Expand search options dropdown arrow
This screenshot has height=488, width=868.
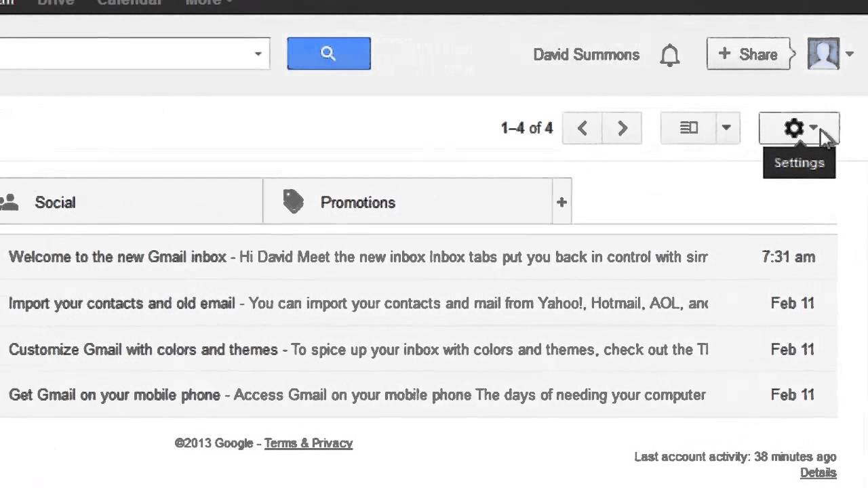point(258,54)
